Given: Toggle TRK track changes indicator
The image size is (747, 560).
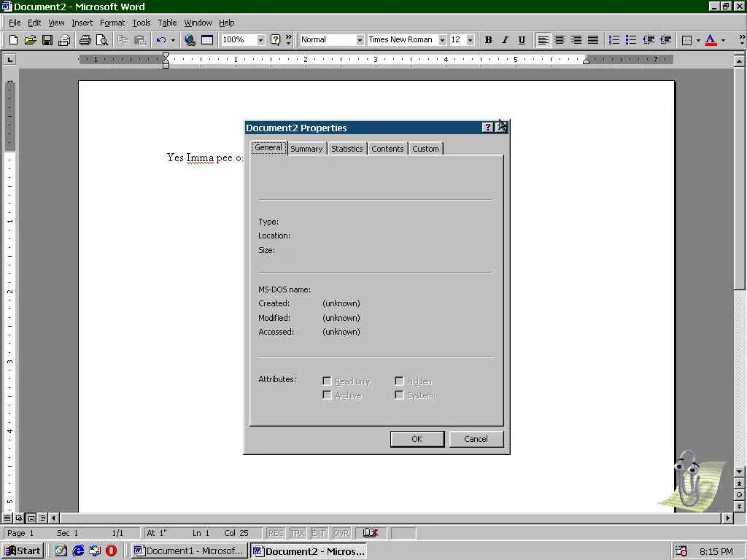Looking at the screenshot, I should click(x=298, y=533).
